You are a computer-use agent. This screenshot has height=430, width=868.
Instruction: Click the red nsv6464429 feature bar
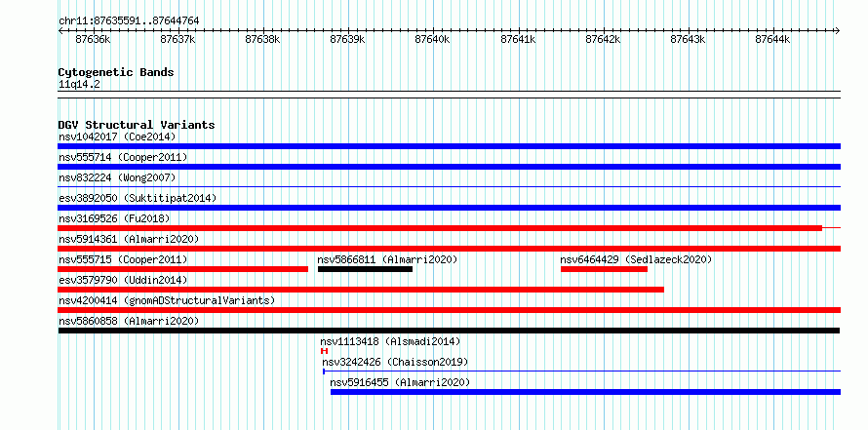click(x=604, y=269)
